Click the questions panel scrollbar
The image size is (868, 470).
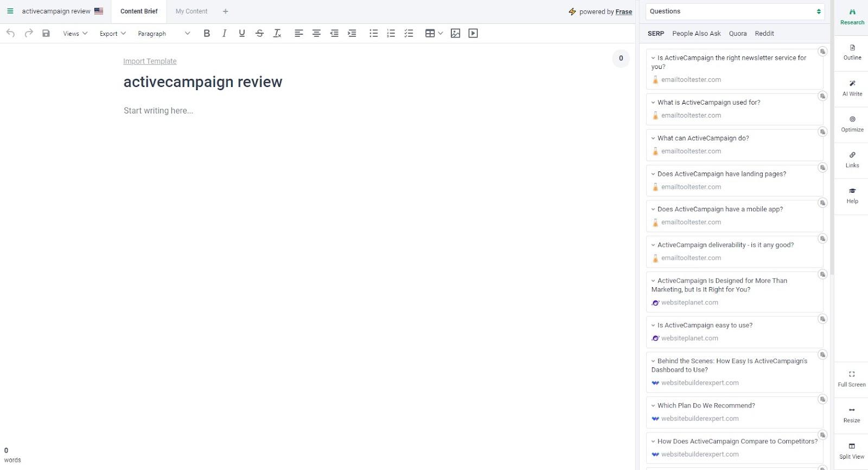832,138
